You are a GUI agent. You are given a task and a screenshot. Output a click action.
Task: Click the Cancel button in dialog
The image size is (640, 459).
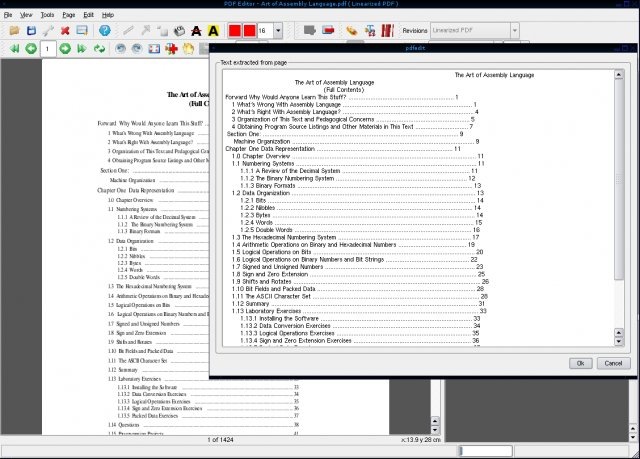pos(613,363)
